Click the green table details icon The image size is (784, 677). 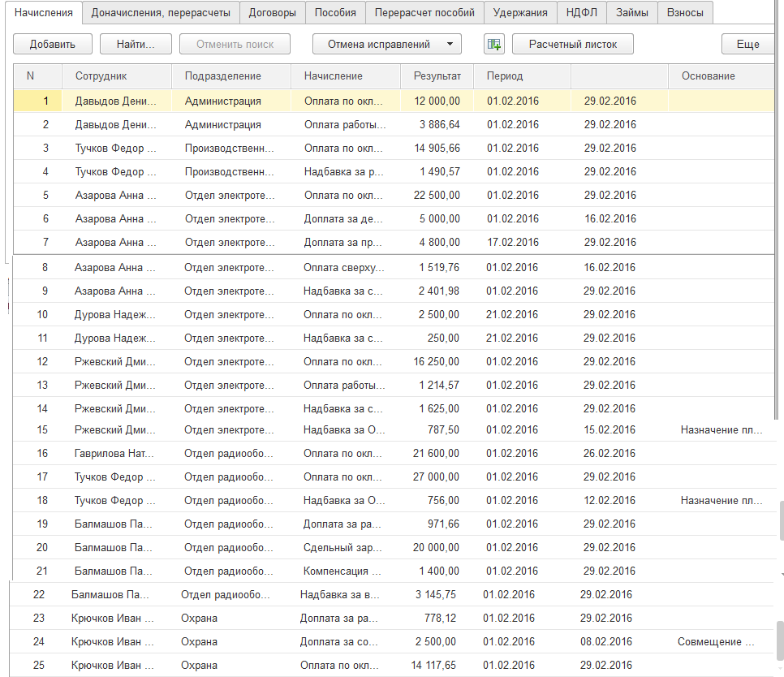[x=493, y=44]
